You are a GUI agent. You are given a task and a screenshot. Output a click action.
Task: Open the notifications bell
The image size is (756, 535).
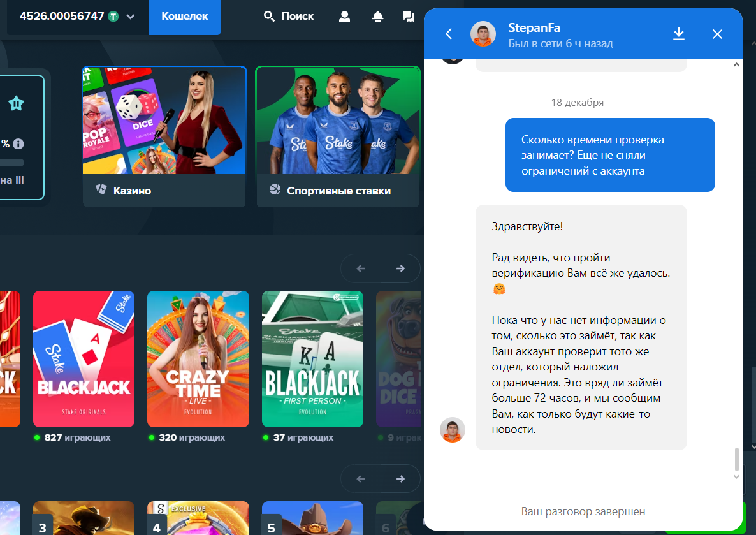point(377,17)
